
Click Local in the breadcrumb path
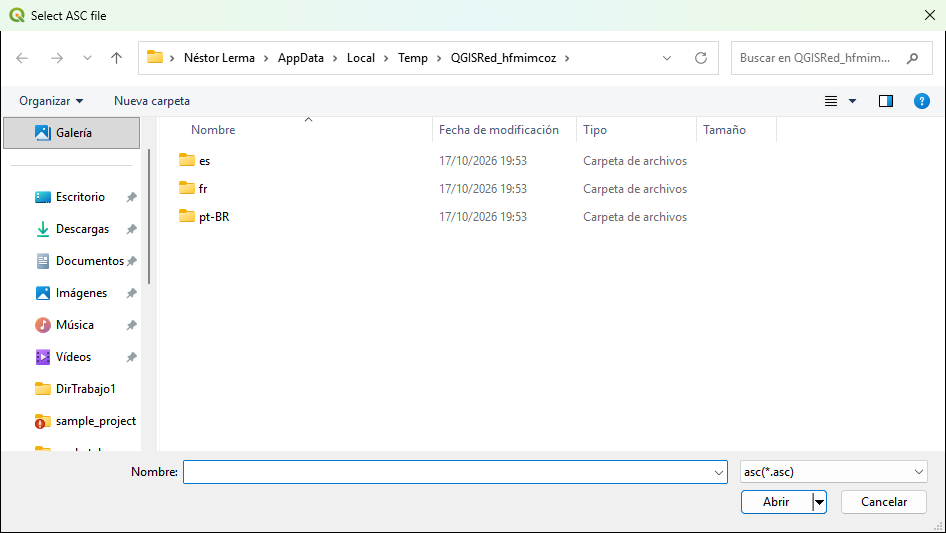click(361, 58)
